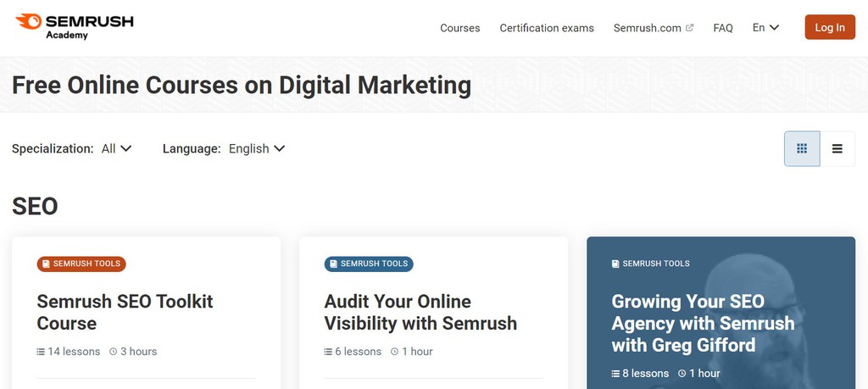Open the Language English dropdown
868x389 pixels.
tap(257, 148)
